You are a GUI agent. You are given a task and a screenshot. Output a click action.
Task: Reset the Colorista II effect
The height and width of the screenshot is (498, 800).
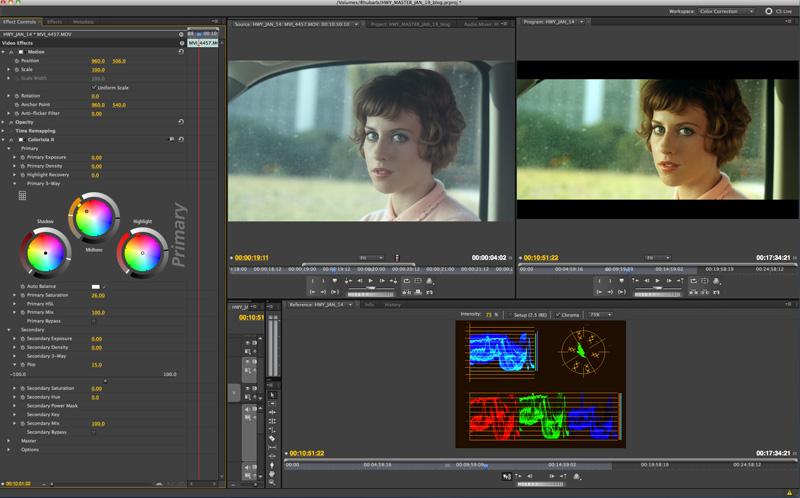pyautogui.click(x=180, y=139)
